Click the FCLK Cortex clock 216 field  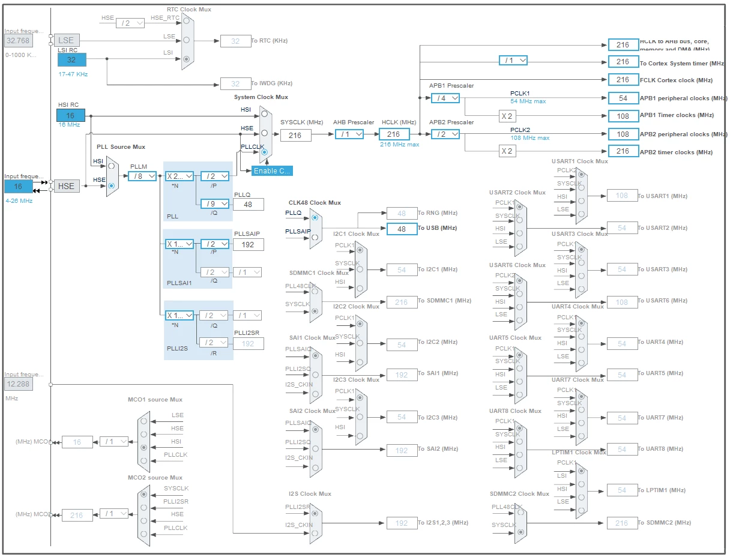click(x=623, y=80)
